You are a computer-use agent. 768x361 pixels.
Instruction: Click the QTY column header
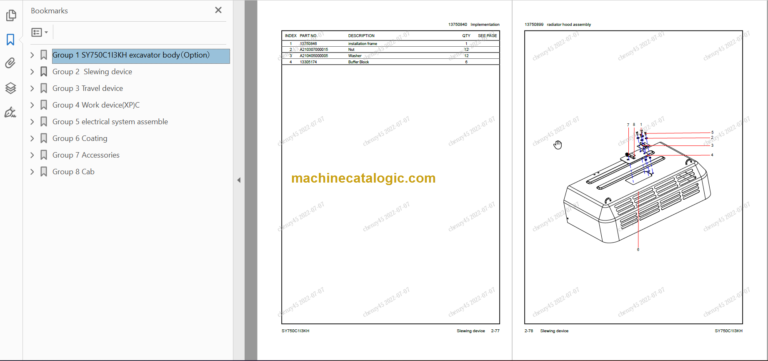tap(466, 36)
